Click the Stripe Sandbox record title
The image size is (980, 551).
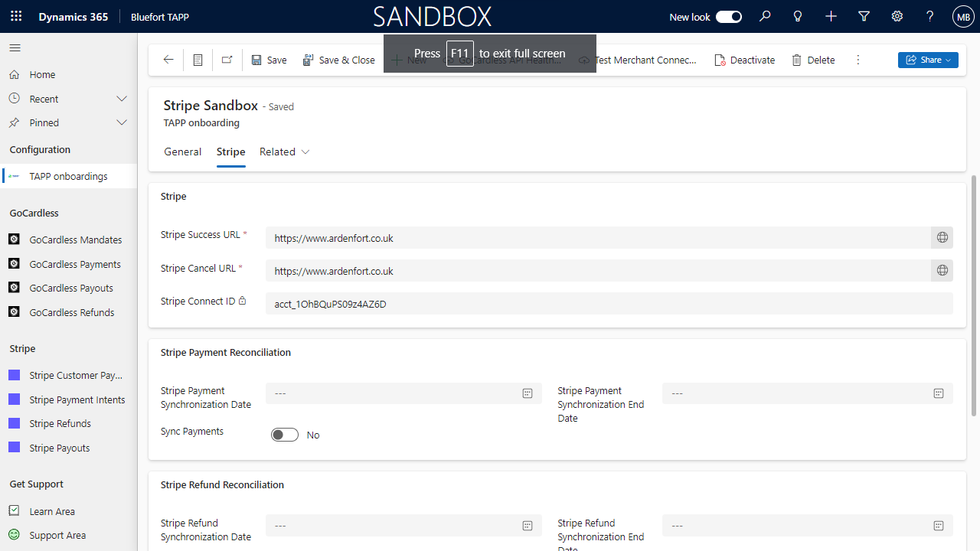210,106
